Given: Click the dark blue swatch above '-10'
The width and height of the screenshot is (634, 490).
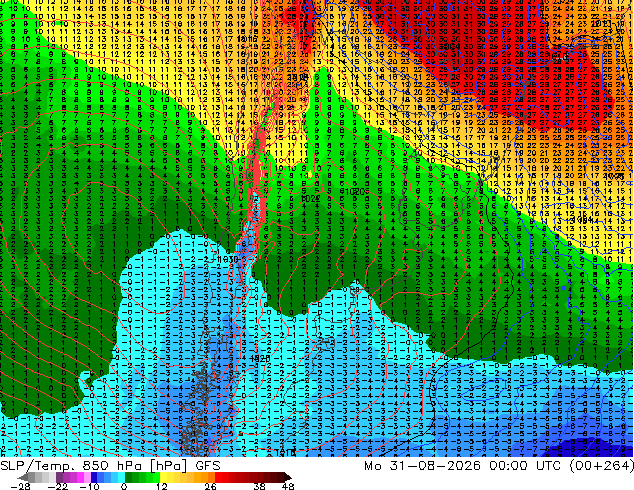Looking at the screenshot, I should click(94, 477).
